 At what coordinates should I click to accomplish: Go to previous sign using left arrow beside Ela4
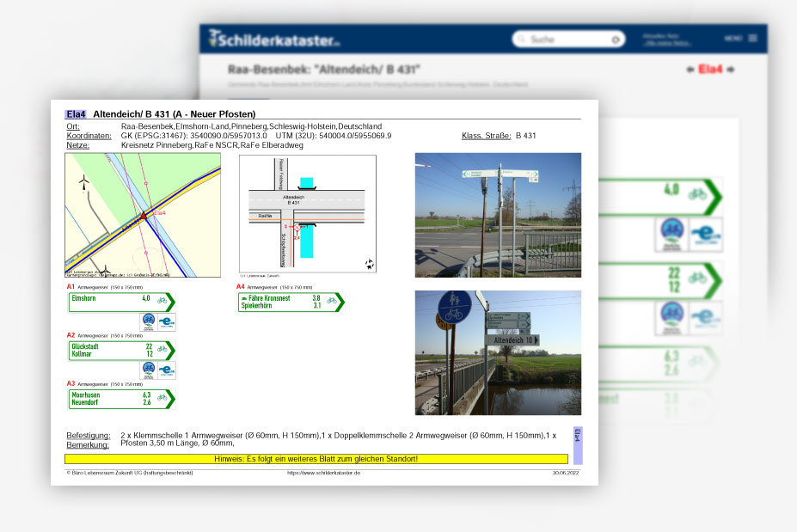pyautogui.click(x=690, y=70)
